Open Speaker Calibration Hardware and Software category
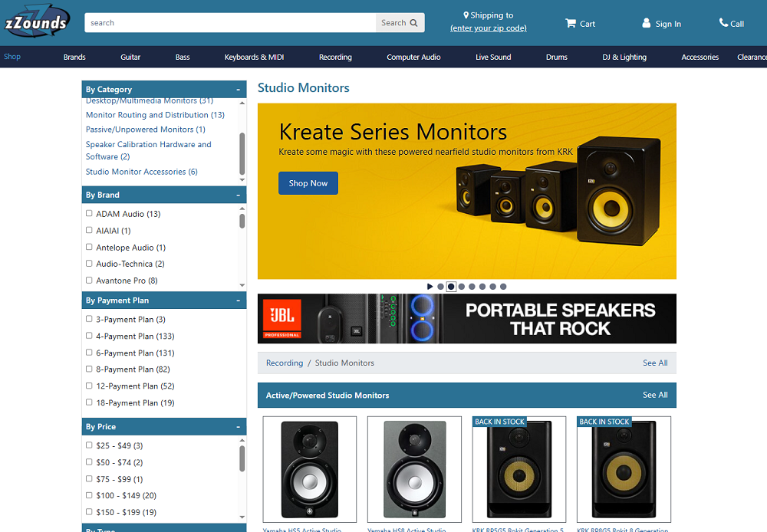Screen dimensions: 767x532 pyautogui.click(x=149, y=150)
